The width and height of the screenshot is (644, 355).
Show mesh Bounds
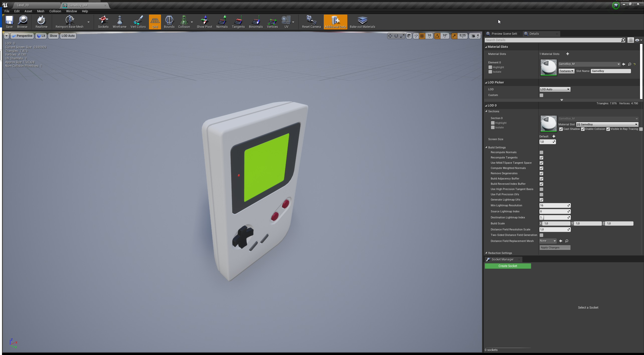(x=169, y=22)
